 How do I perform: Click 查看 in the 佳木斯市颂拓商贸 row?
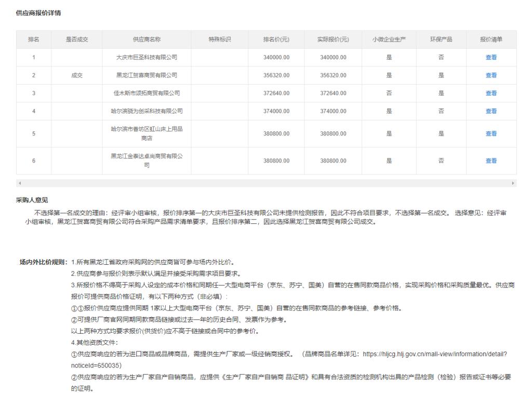[x=491, y=93]
